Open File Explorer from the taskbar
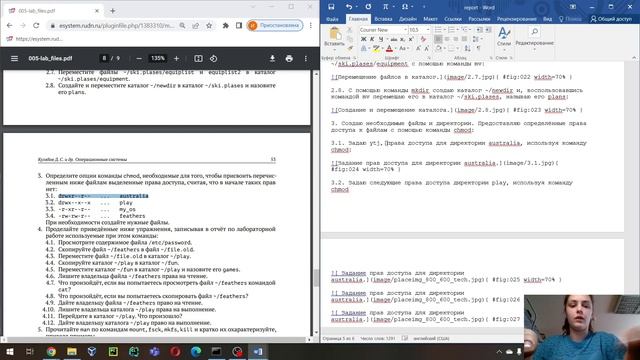 (x=72, y=351)
